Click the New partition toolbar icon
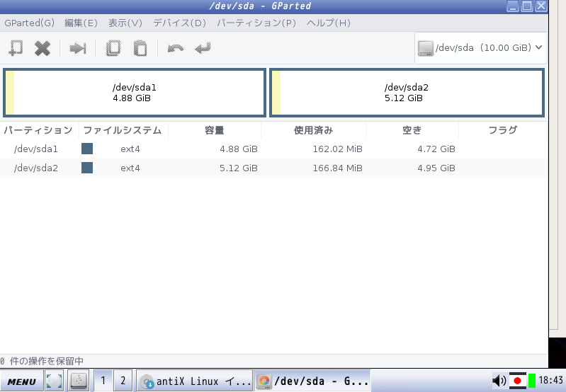 click(16, 48)
